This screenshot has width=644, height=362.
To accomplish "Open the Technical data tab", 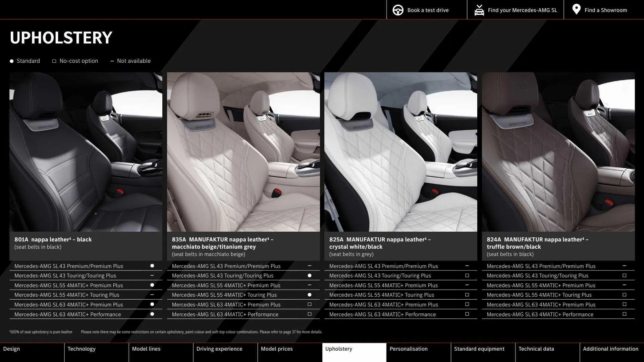I will (536, 349).
